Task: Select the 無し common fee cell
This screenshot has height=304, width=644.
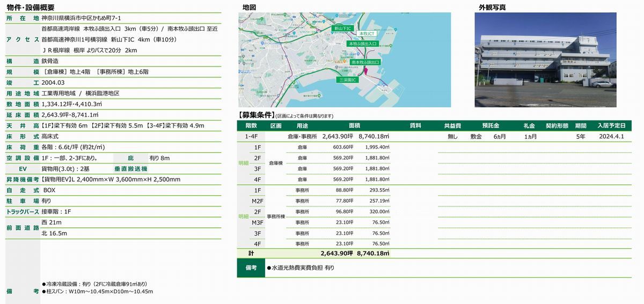Action: coord(452,137)
